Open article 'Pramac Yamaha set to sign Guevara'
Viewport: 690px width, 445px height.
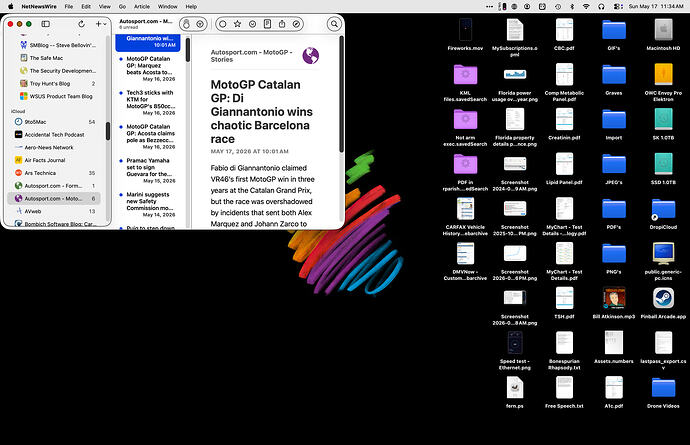click(x=148, y=170)
